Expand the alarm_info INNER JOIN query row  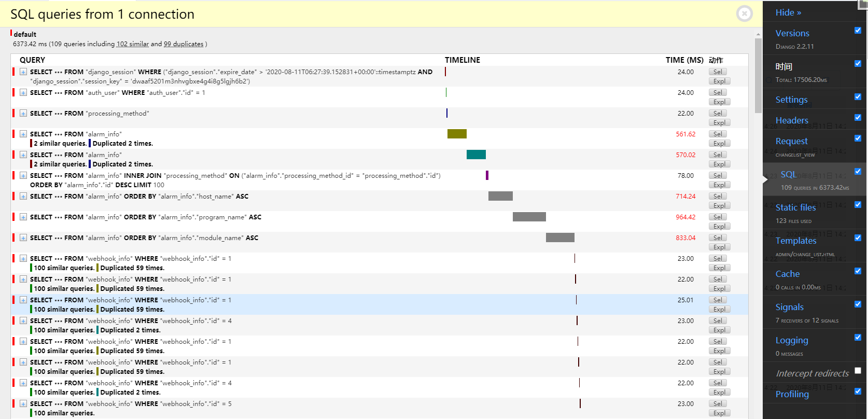pos(23,175)
